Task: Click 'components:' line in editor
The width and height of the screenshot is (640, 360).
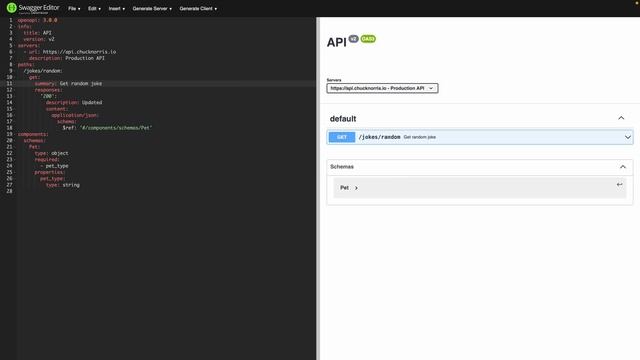Action: pyautogui.click(x=33, y=134)
